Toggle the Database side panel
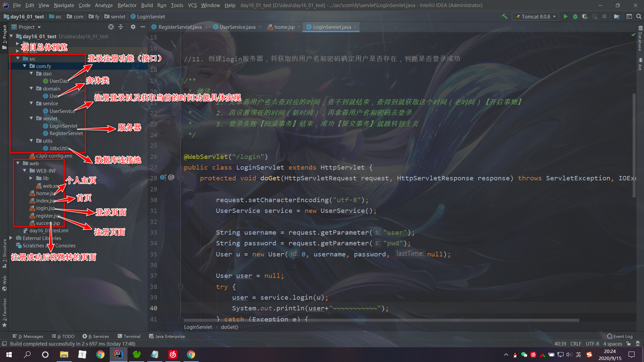 coord(640,39)
